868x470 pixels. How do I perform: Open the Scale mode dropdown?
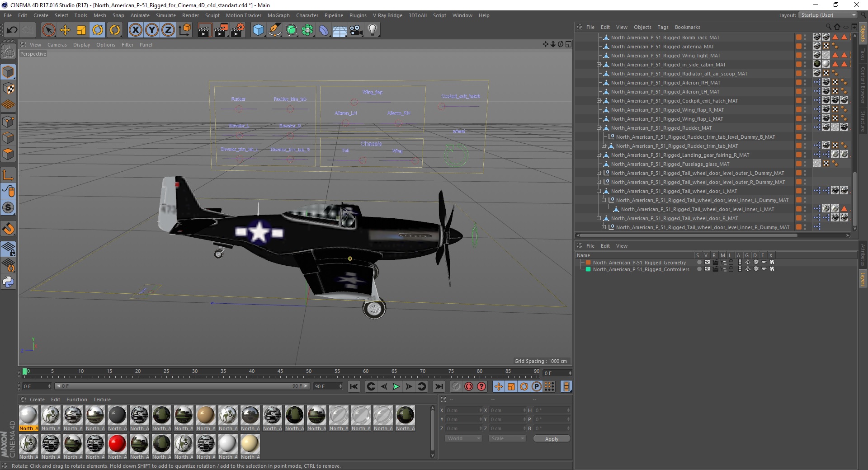click(x=507, y=438)
